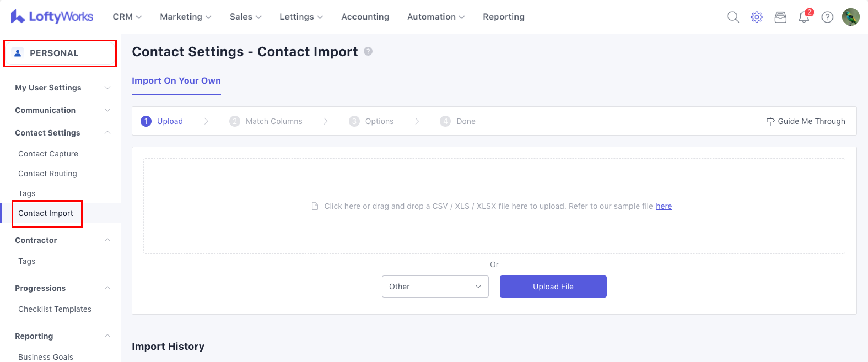View notifications via the bell icon
Viewport: 868px width, 362px height.
coord(804,17)
